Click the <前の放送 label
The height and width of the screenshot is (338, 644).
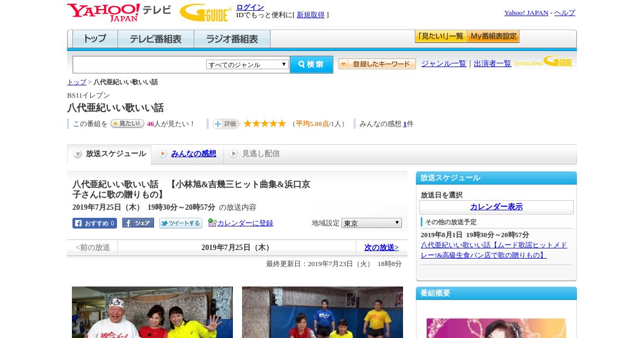tap(93, 247)
